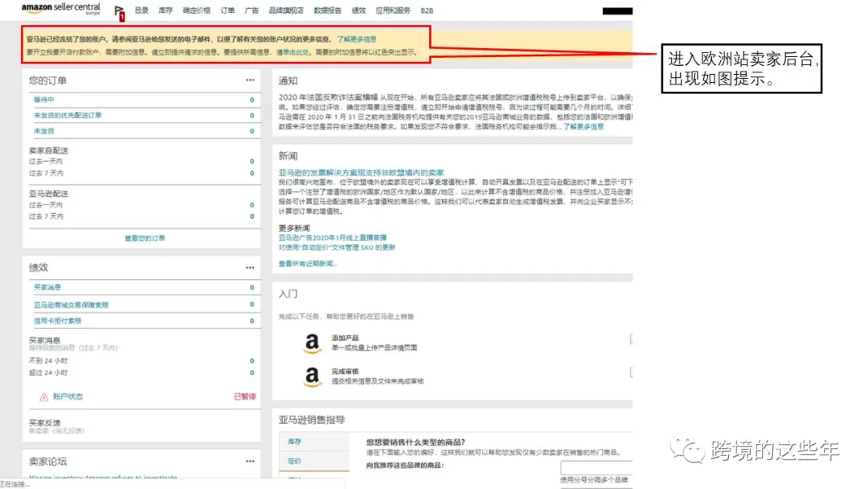The image size is (868, 489).
Task: Open the 未发货 orders link
Action: pyautogui.click(x=43, y=131)
